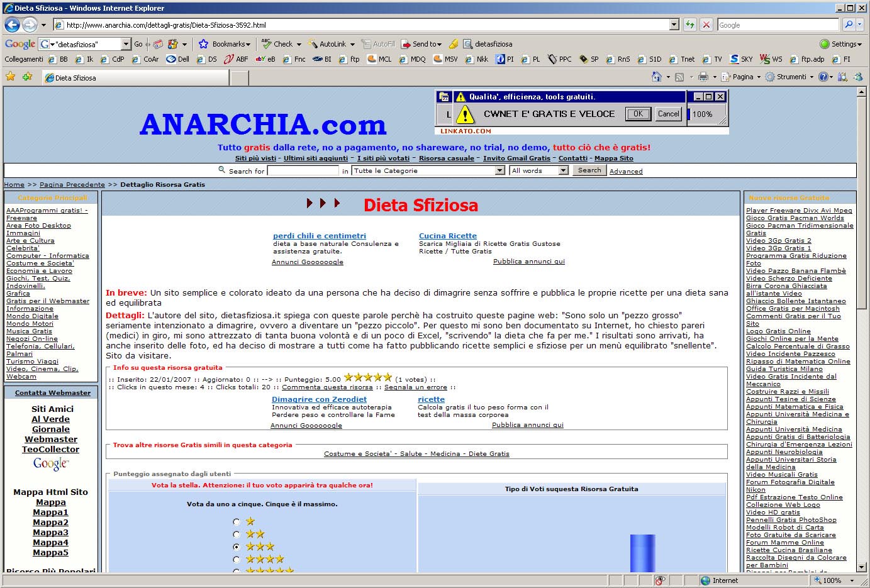
Task: Open the Cucina Ricette ad link
Action: click(x=448, y=236)
